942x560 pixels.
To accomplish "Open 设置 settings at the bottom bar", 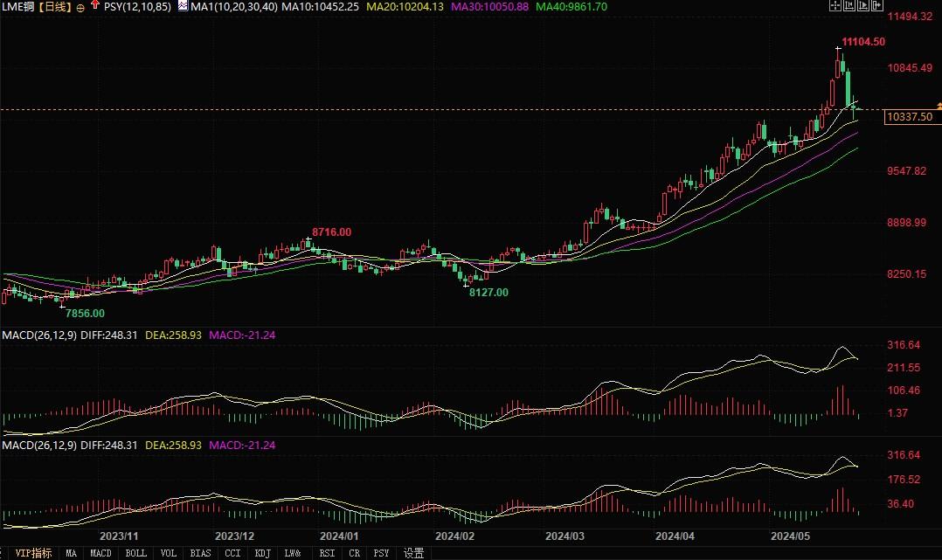I will (x=413, y=553).
